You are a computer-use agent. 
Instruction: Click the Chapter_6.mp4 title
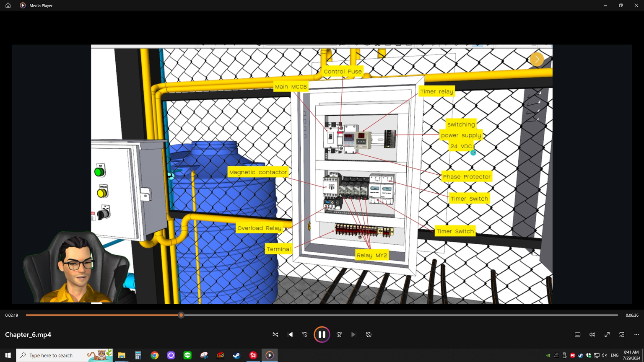(28, 334)
